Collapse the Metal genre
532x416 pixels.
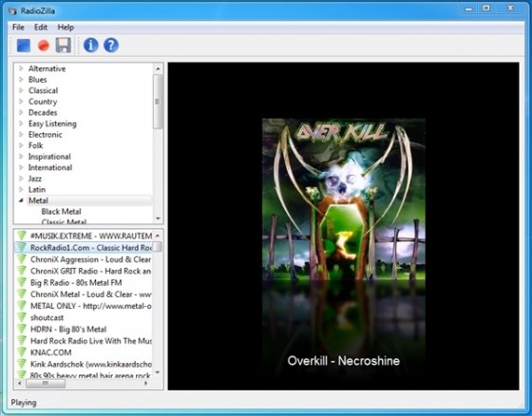coord(21,200)
